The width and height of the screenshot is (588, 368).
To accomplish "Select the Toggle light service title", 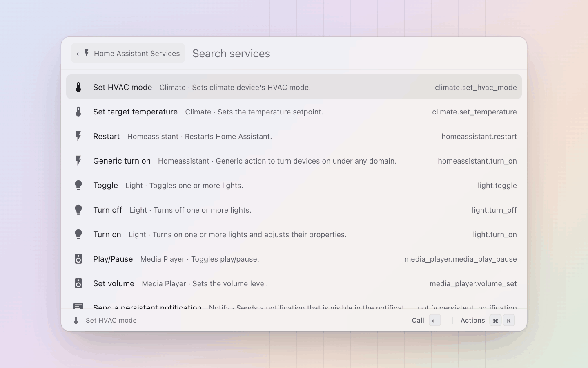I will pos(105,185).
